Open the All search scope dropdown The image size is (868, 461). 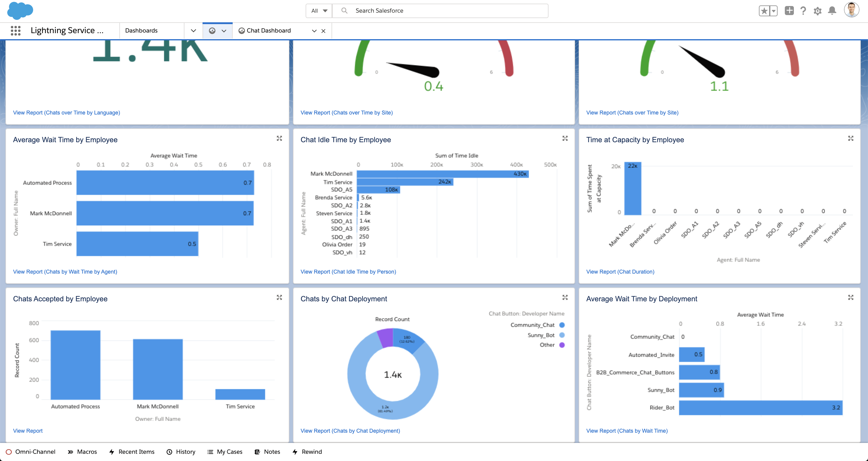[x=319, y=11]
